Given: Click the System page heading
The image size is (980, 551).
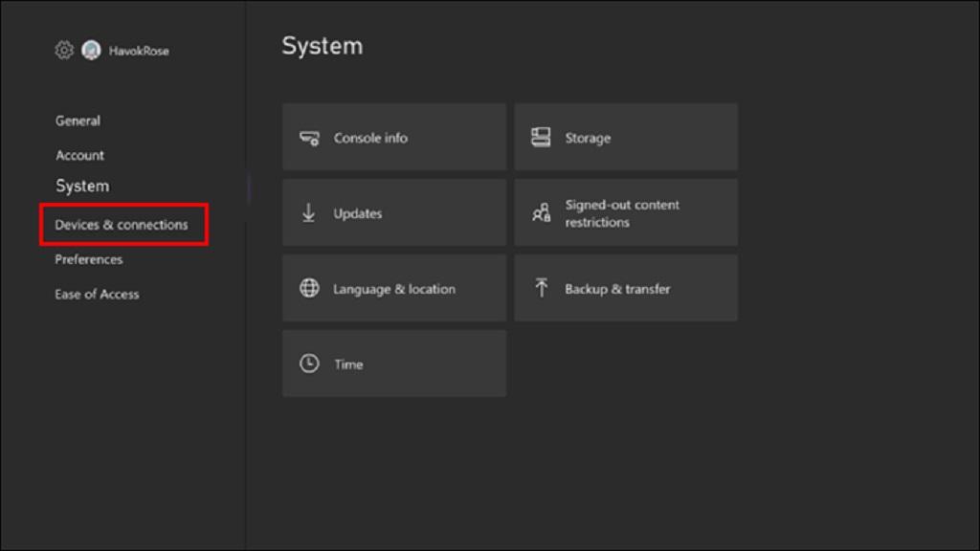Looking at the screenshot, I should (x=323, y=46).
